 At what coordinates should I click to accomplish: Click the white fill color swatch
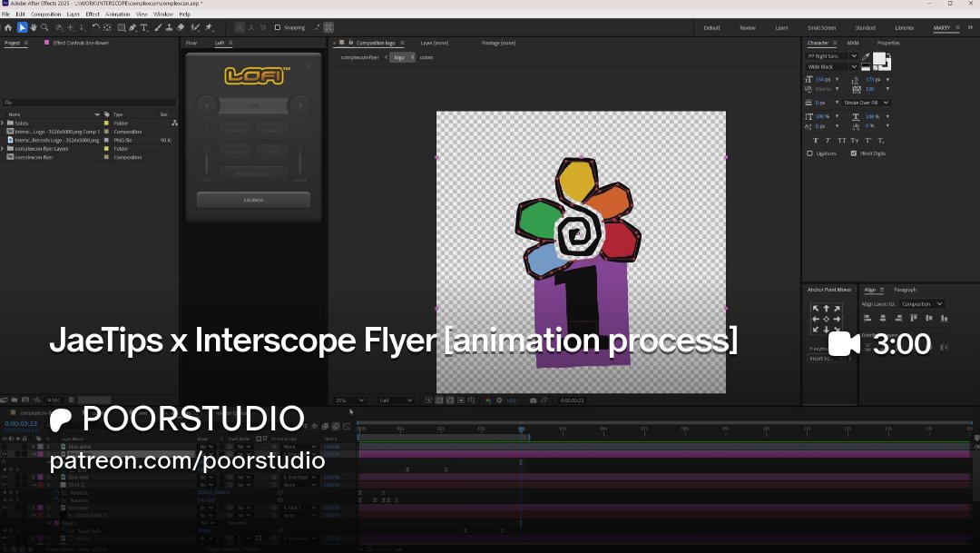[878, 59]
